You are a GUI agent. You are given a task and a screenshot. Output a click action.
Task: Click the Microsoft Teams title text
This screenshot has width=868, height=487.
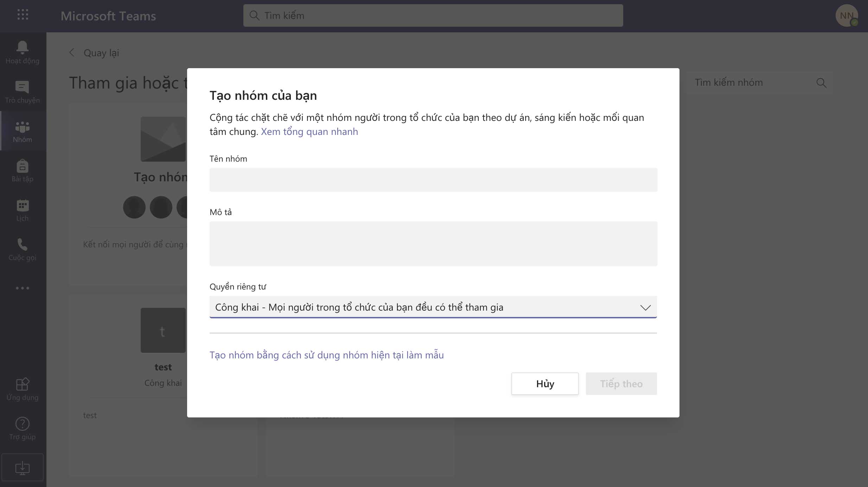click(x=108, y=16)
